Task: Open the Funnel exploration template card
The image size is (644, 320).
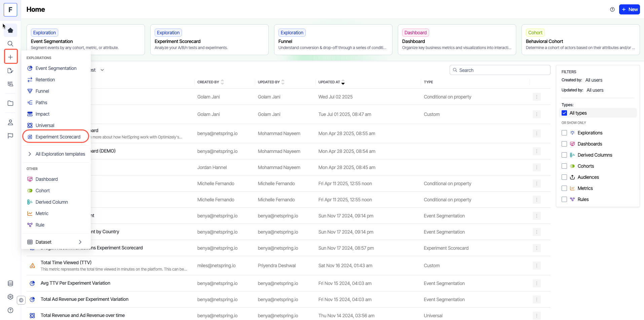Action: (333, 40)
